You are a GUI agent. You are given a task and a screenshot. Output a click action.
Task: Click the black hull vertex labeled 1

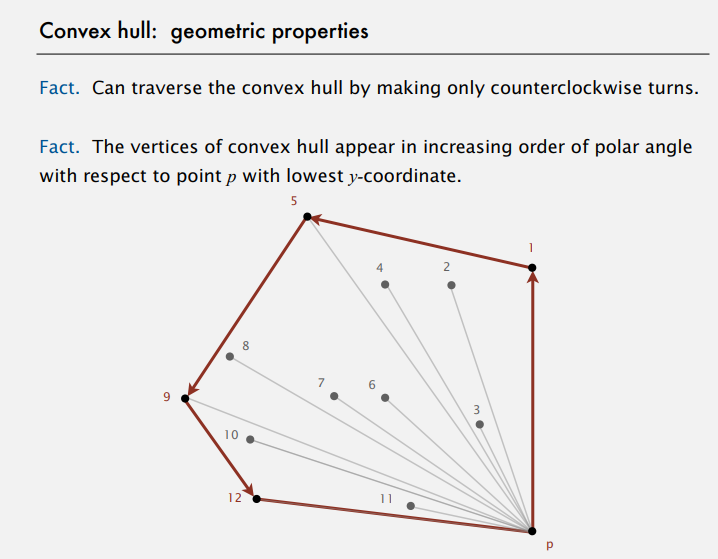pyautogui.click(x=532, y=267)
